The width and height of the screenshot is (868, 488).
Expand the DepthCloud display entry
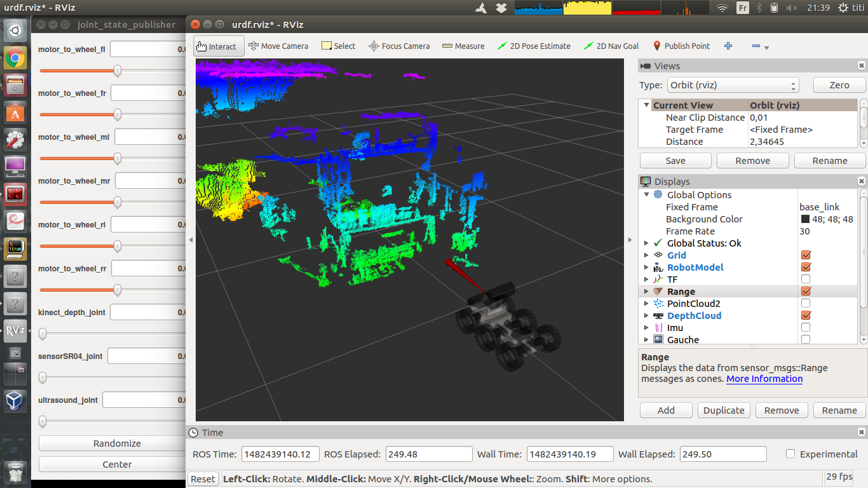pyautogui.click(x=647, y=316)
